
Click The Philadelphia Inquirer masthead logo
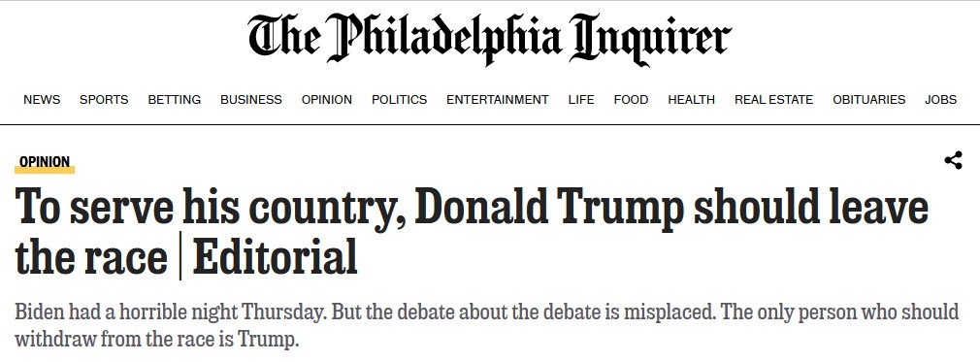489,39
